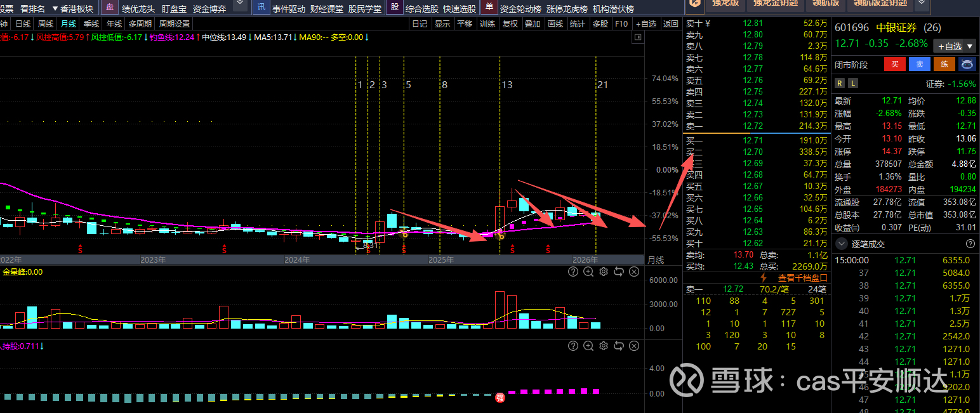Switch indicator in the 持股 pane
Viewport: 980px width, 413px height.
(619, 346)
